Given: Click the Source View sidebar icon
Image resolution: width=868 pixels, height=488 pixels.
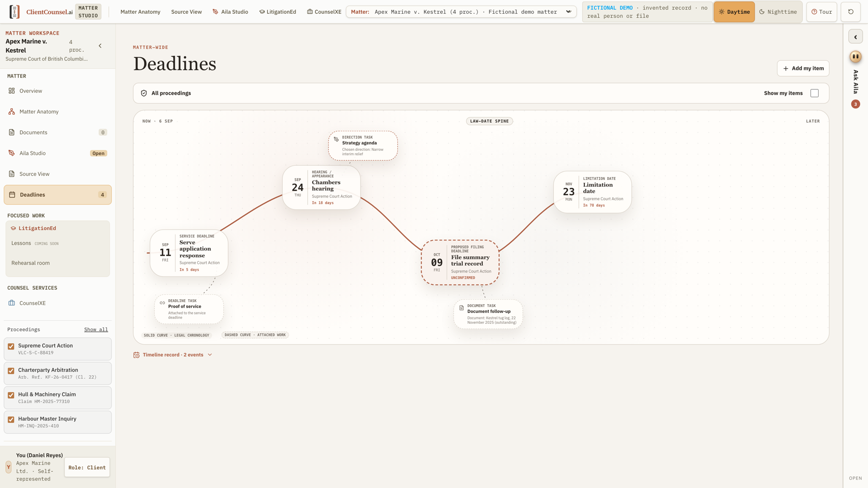Looking at the screenshot, I should (12, 174).
